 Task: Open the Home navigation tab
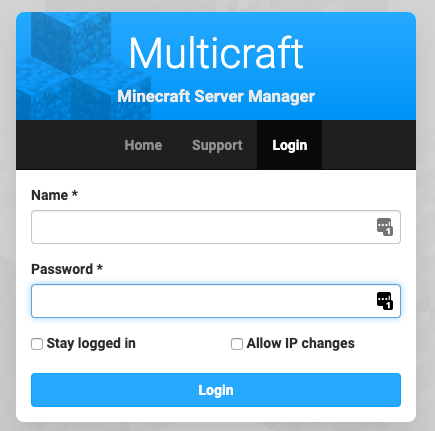143,145
